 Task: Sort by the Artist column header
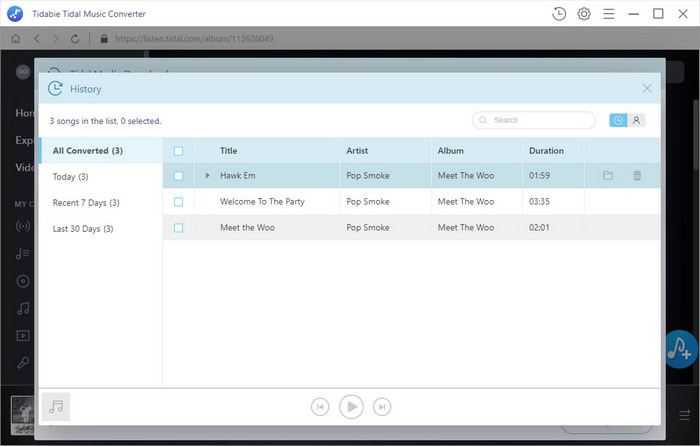(357, 151)
